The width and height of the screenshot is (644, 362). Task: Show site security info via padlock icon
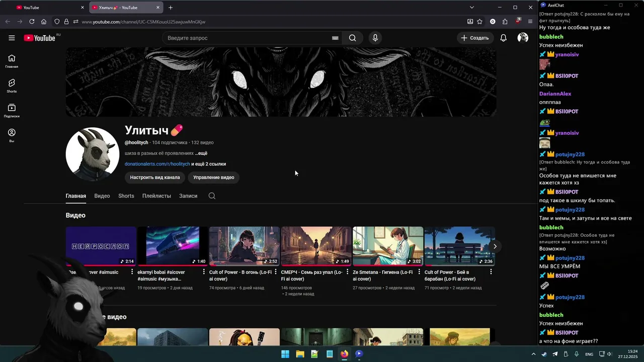66,22
